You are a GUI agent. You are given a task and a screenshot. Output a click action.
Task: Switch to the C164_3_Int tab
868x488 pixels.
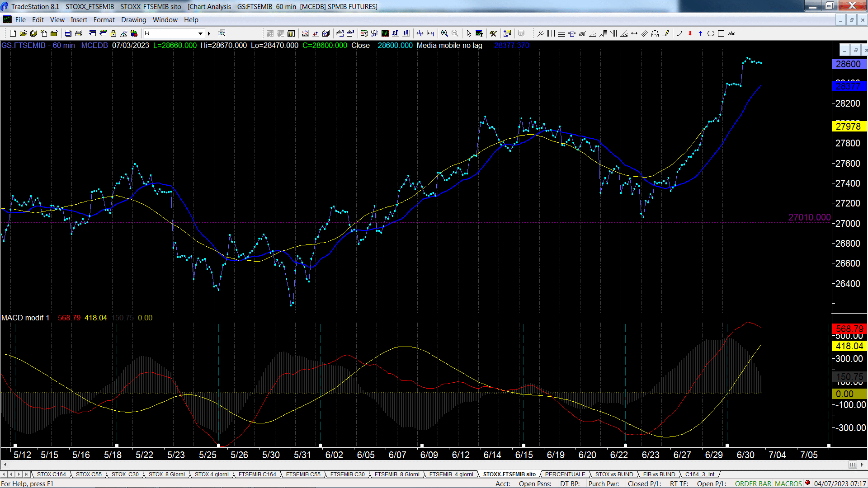pos(699,474)
